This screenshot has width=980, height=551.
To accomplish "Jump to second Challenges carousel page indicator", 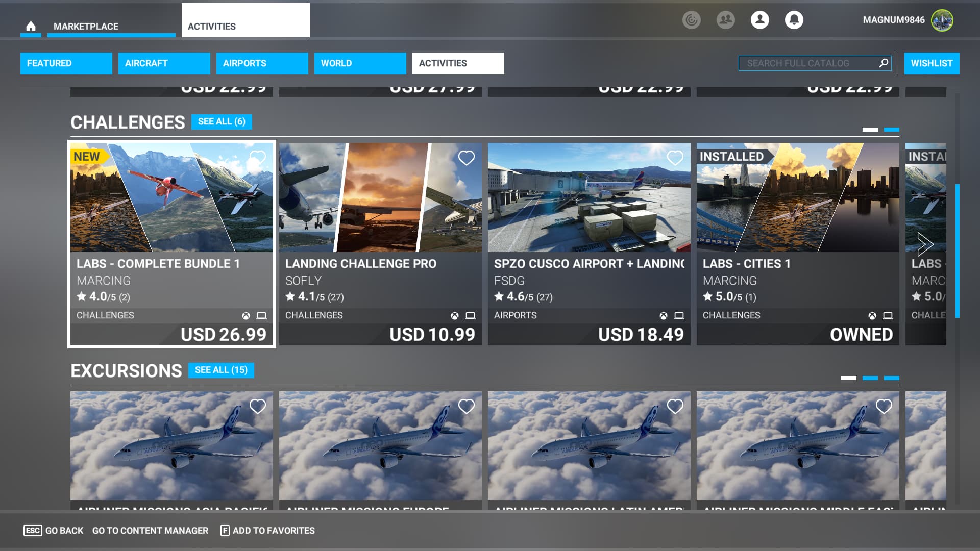I will click(x=891, y=130).
